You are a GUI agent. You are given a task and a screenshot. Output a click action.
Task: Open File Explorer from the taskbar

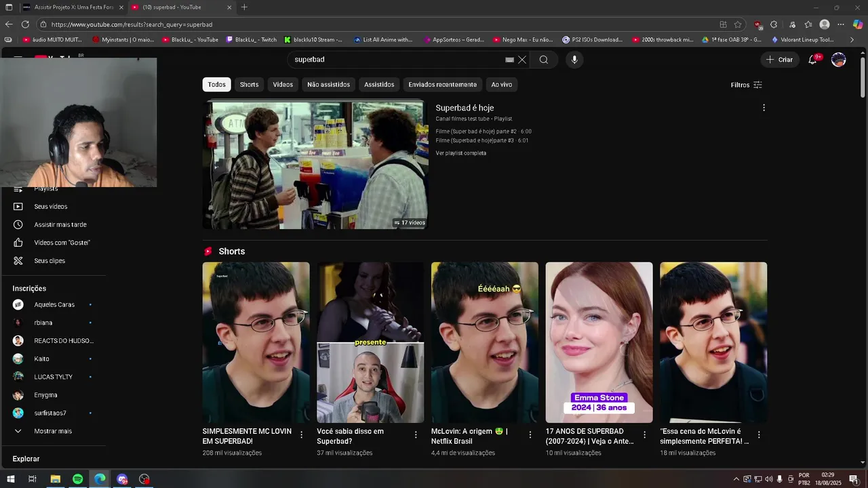[x=55, y=479]
